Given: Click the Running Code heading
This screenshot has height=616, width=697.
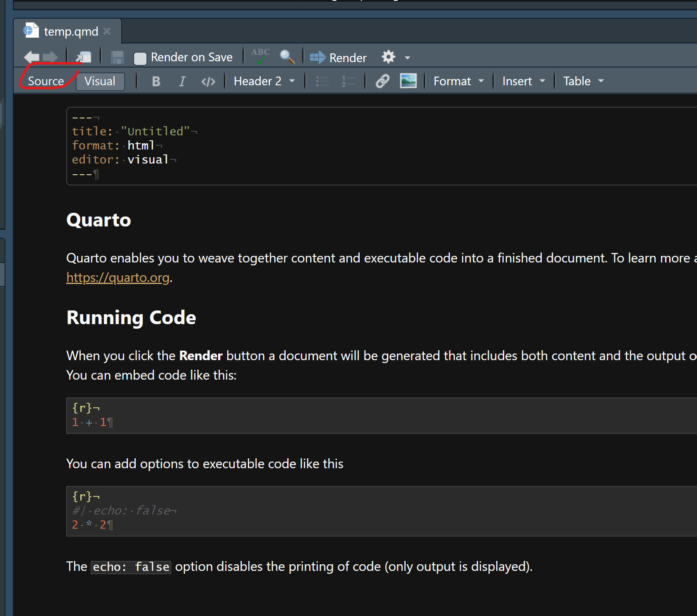Looking at the screenshot, I should point(131,318).
